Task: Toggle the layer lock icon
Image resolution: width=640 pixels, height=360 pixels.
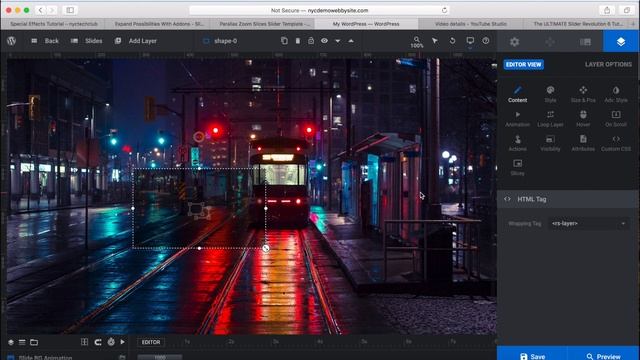Action: point(311,40)
